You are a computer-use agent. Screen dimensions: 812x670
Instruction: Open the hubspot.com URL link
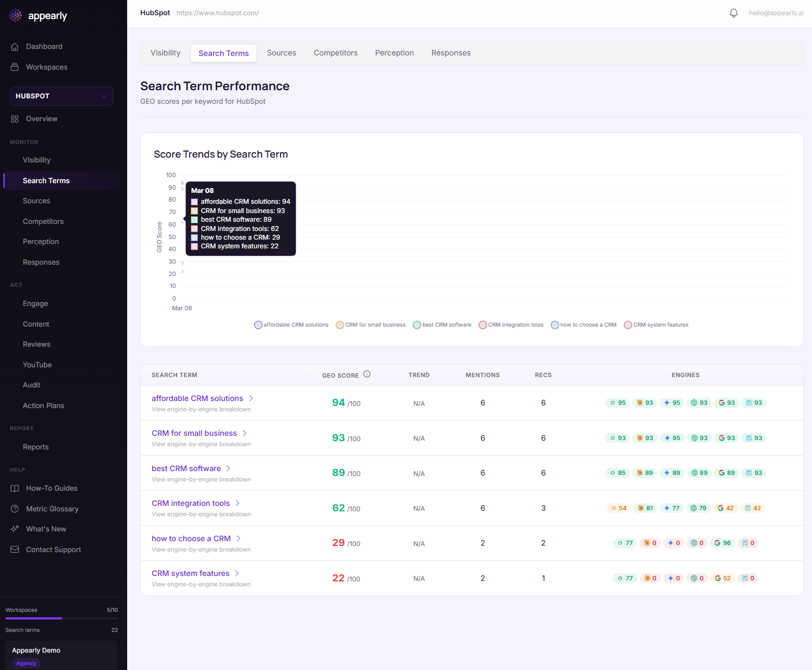[x=217, y=12]
